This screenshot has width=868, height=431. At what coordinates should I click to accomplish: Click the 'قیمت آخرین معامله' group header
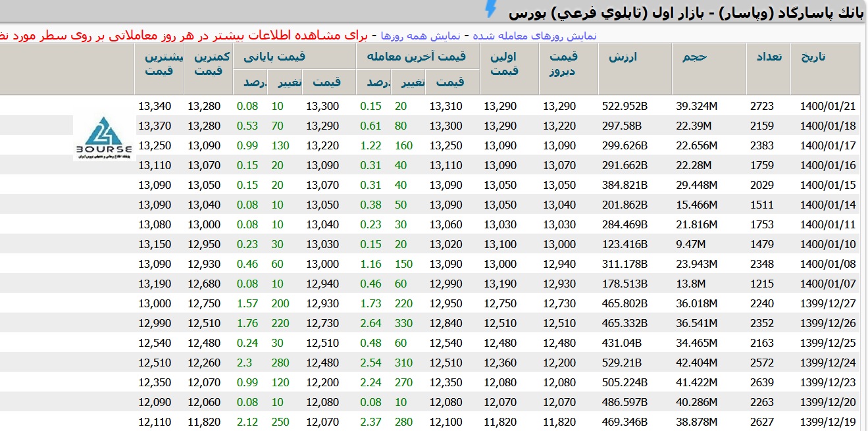[418, 57]
